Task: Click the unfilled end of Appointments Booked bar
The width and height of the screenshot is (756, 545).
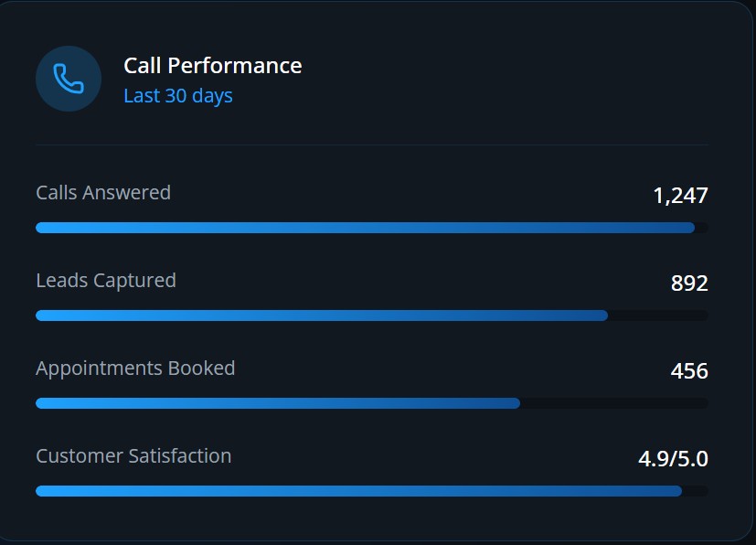Action: coord(614,403)
